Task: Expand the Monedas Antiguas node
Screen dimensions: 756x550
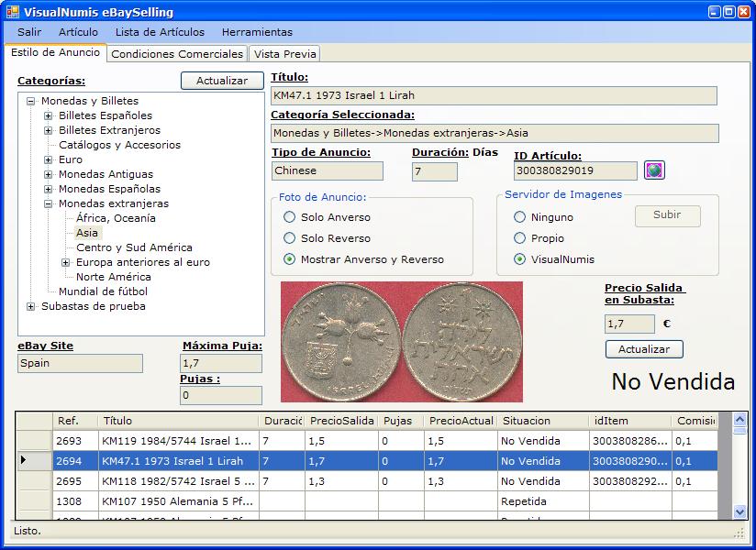Action: pyautogui.click(x=49, y=174)
